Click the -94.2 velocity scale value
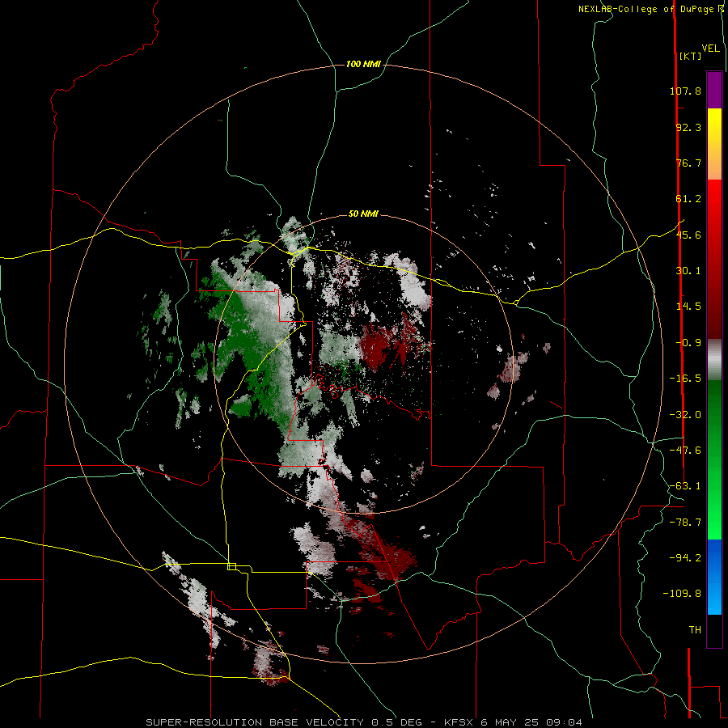This screenshot has height=728, width=728. (x=685, y=558)
